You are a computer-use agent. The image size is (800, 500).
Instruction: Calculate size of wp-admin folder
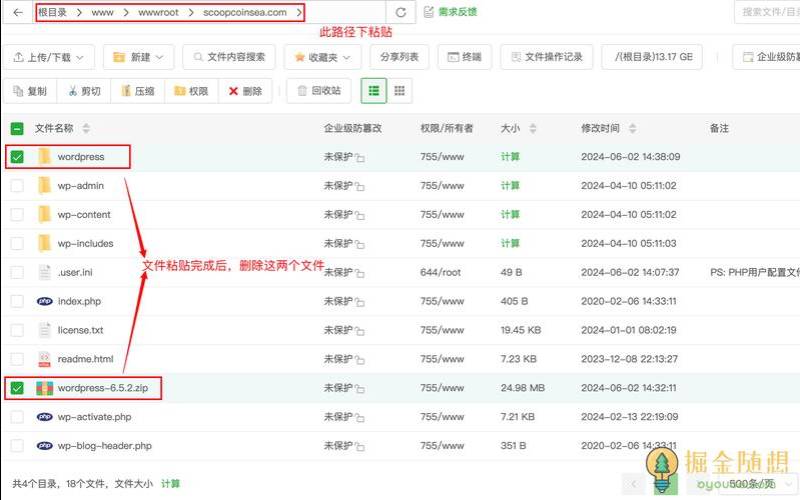tap(510, 186)
